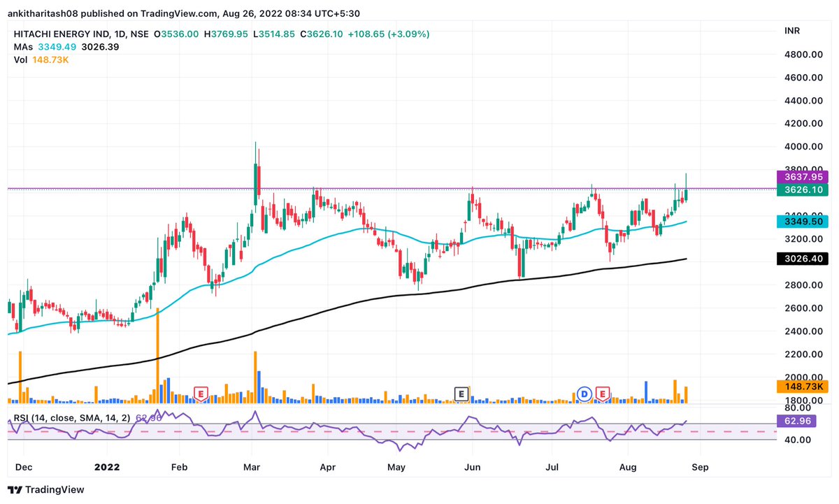The height and width of the screenshot is (504, 839).
Task: Click the 40.00 RSI axis label
Action: click(799, 440)
